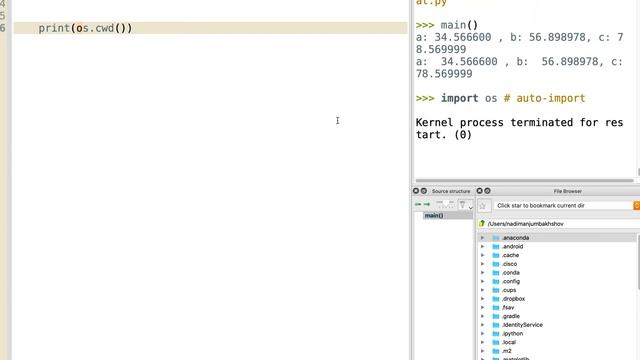Close the Source structure panel
This screenshot has height=360, width=640.
point(416,191)
